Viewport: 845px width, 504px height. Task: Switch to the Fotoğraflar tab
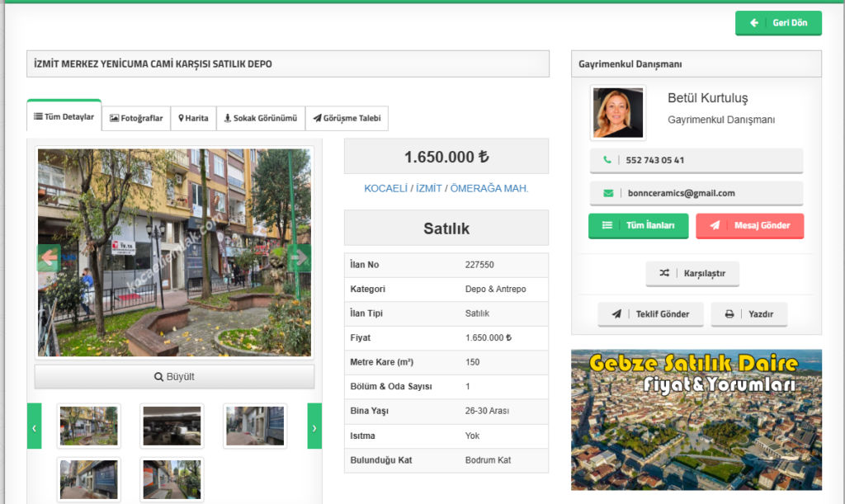click(x=136, y=118)
